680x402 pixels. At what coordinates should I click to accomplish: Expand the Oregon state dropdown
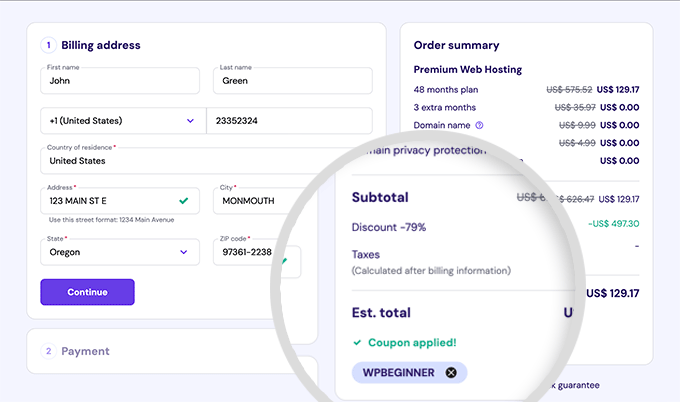tap(120, 252)
